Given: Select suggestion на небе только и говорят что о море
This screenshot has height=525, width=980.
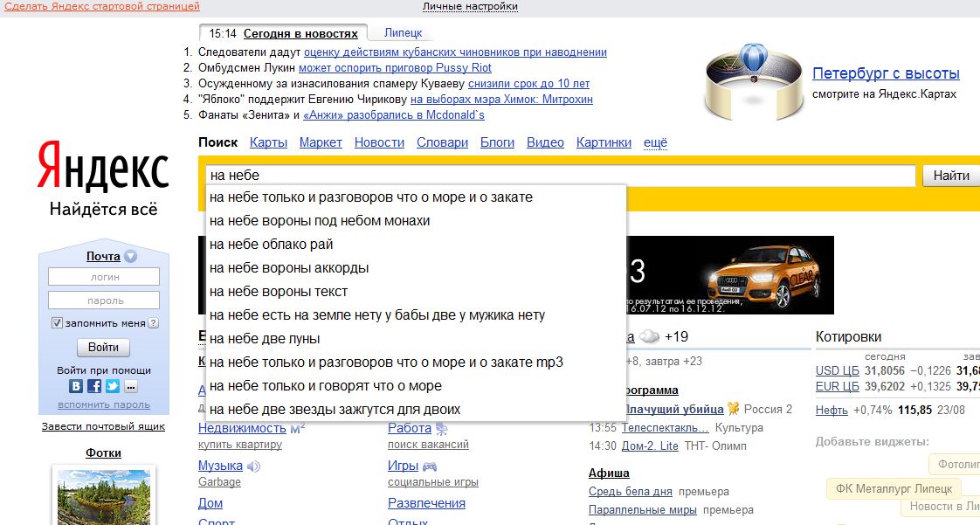Looking at the screenshot, I should (x=416, y=386).
